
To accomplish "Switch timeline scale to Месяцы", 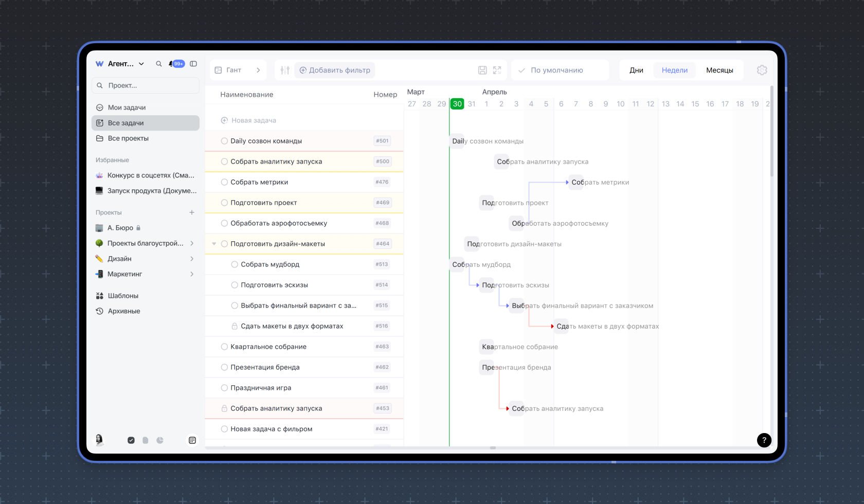I will [x=719, y=70].
